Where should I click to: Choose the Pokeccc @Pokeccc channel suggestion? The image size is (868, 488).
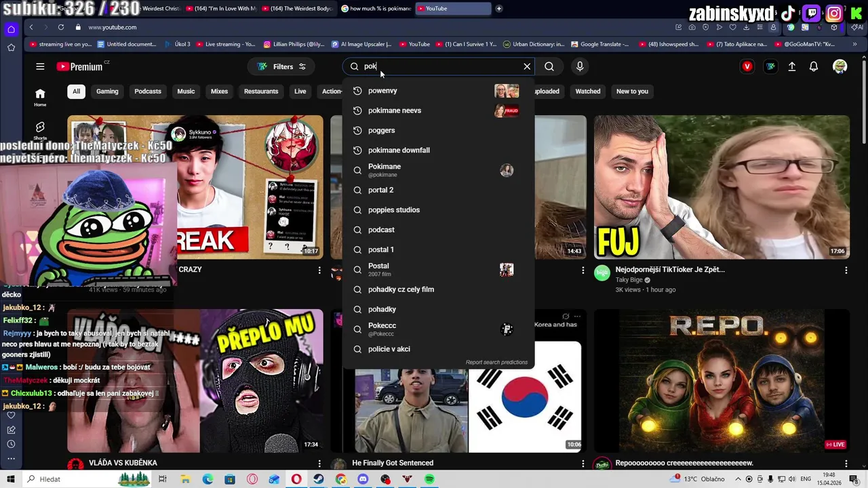438,329
